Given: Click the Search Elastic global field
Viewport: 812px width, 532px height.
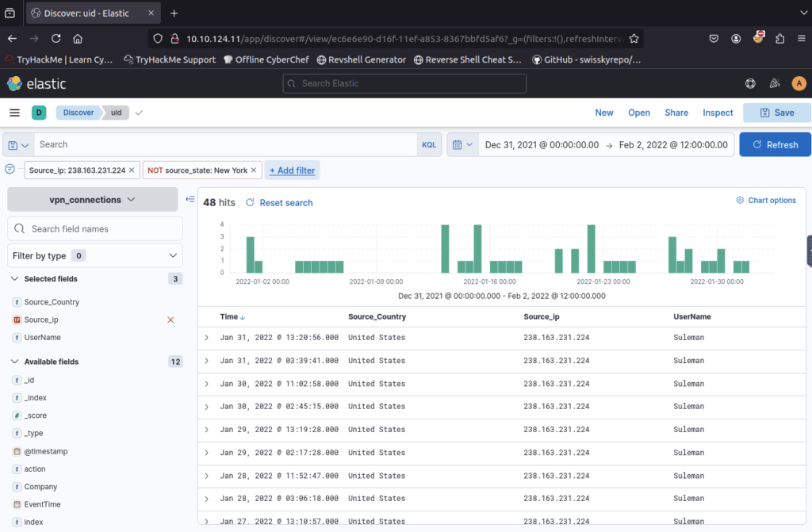Looking at the screenshot, I should pyautogui.click(x=404, y=83).
